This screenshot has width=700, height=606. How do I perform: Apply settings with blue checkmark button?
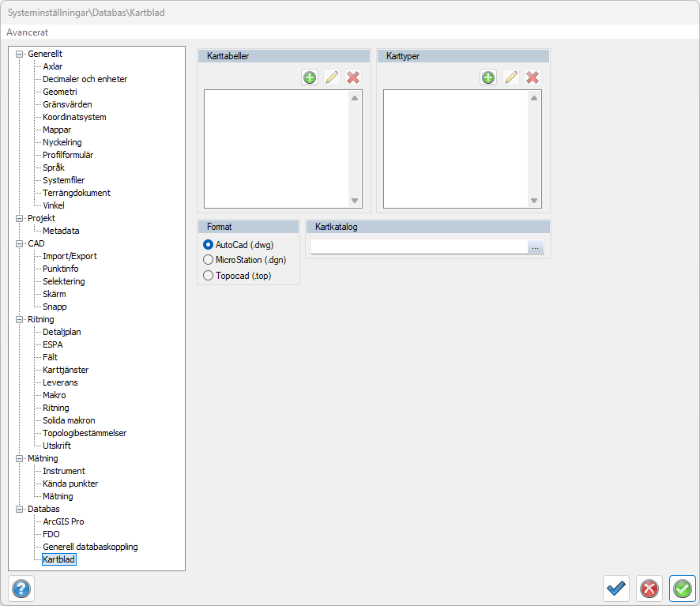tap(616, 589)
